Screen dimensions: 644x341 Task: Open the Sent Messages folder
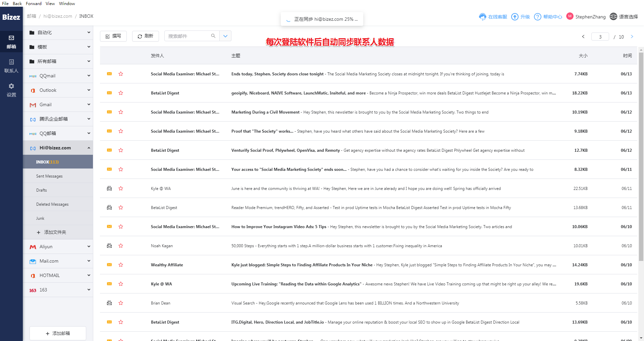[x=58, y=176]
